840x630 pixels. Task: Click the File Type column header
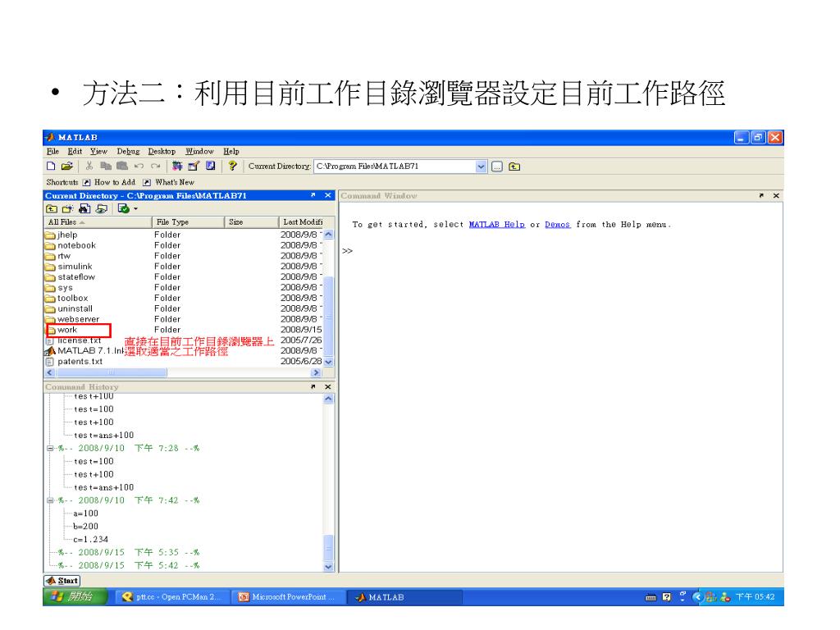pyautogui.click(x=188, y=221)
